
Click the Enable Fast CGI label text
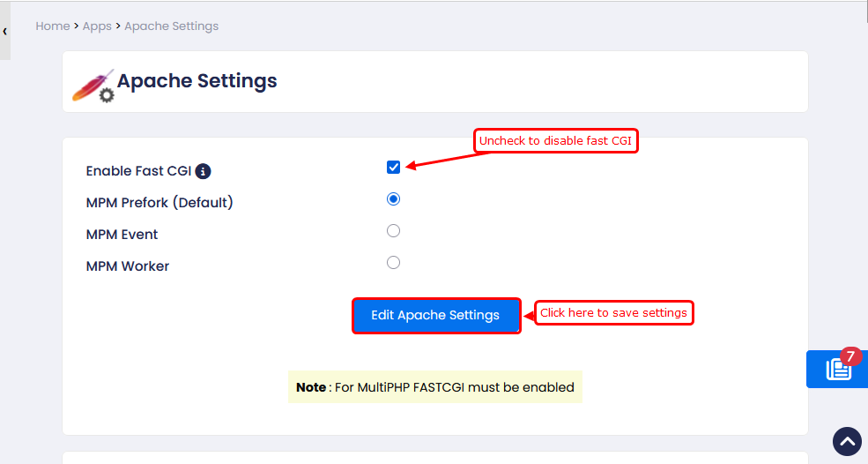click(x=138, y=171)
